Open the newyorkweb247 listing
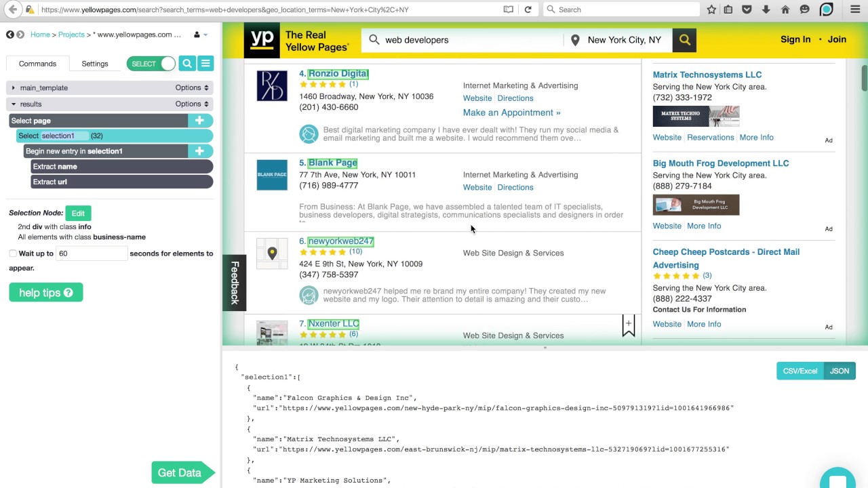 340,241
